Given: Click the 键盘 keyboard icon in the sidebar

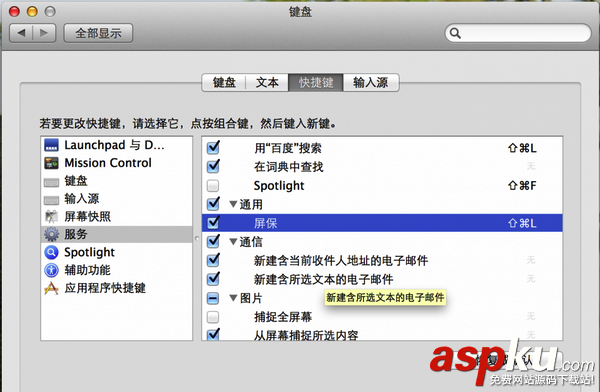Looking at the screenshot, I should [51, 182].
